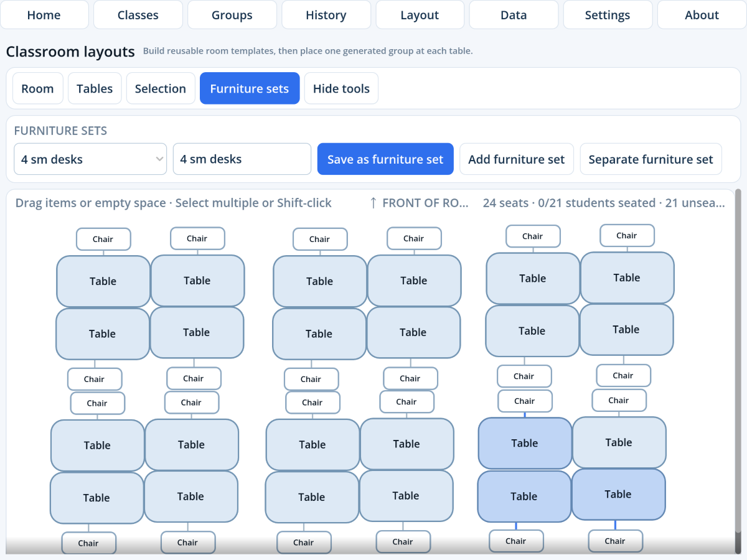This screenshot has height=560, width=747.
Task: Click Save as furniture set
Action: (x=385, y=159)
